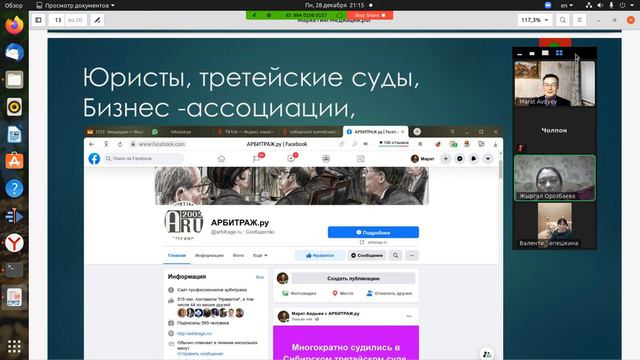Click new tab plus in slide browser

417,131
